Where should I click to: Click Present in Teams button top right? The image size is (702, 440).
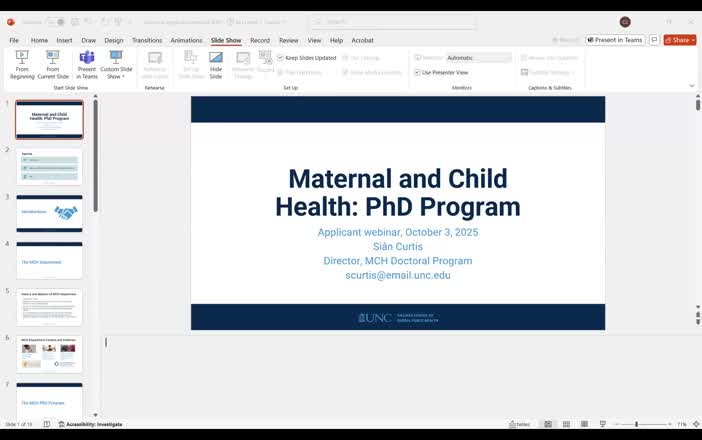(x=615, y=40)
